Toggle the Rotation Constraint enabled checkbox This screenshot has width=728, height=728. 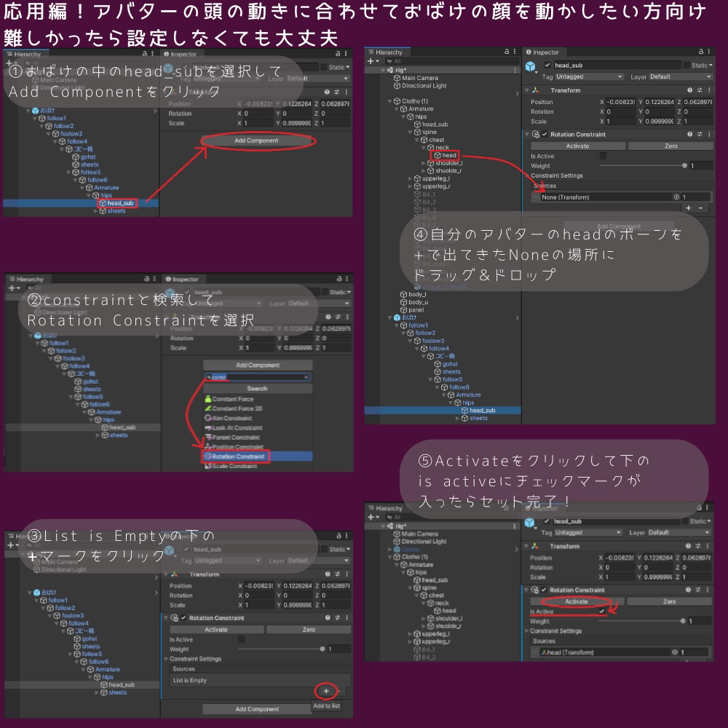coord(545,134)
